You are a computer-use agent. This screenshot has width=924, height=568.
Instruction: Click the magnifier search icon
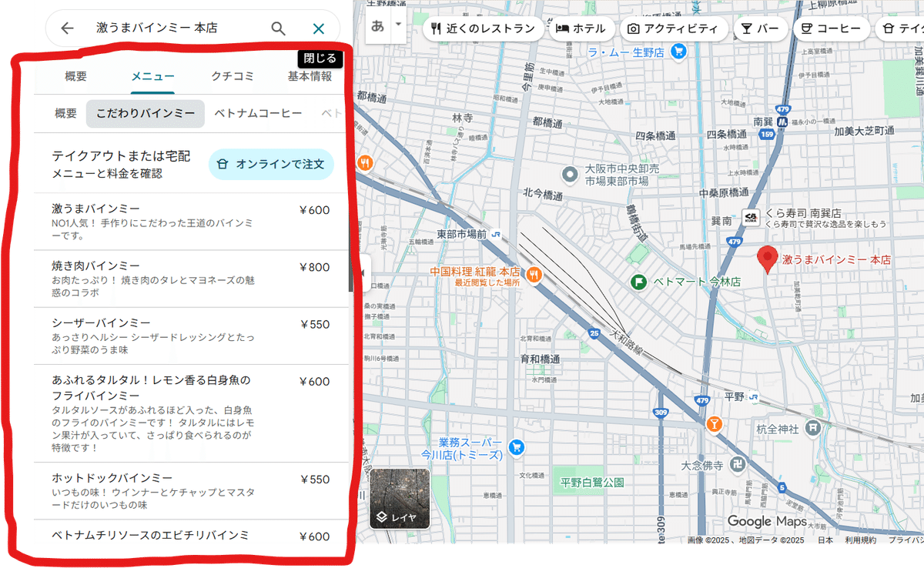[x=279, y=28]
